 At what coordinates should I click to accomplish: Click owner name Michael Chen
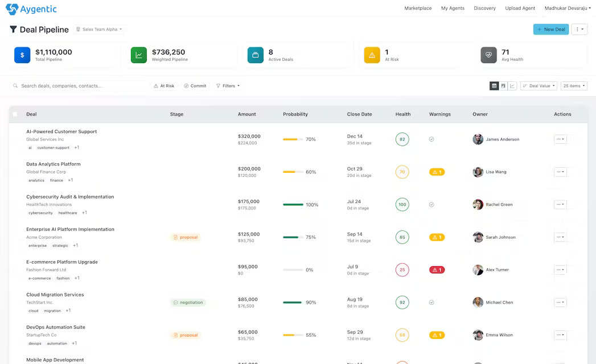pyautogui.click(x=499, y=303)
